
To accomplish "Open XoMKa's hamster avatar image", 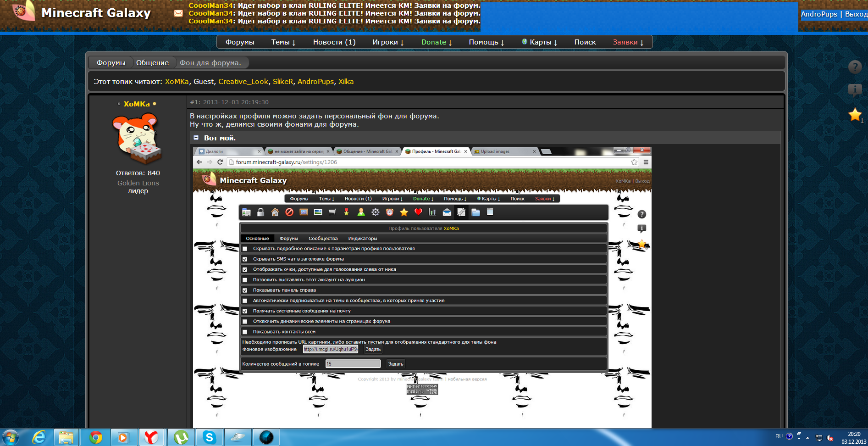I will (137, 139).
